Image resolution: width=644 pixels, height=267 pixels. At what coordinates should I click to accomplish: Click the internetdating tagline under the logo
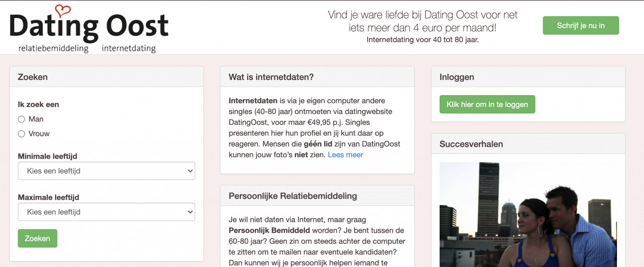[x=129, y=48]
